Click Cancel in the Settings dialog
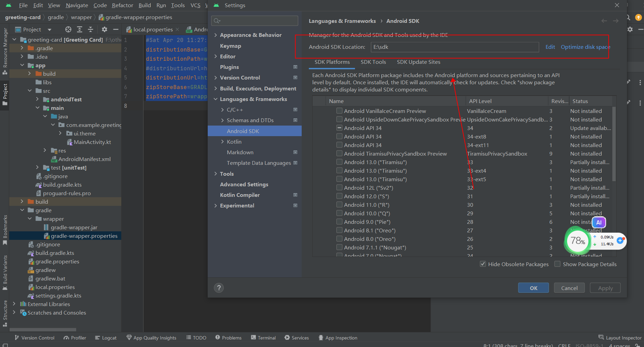Image resolution: width=644 pixels, height=347 pixels. tap(569, 288)
